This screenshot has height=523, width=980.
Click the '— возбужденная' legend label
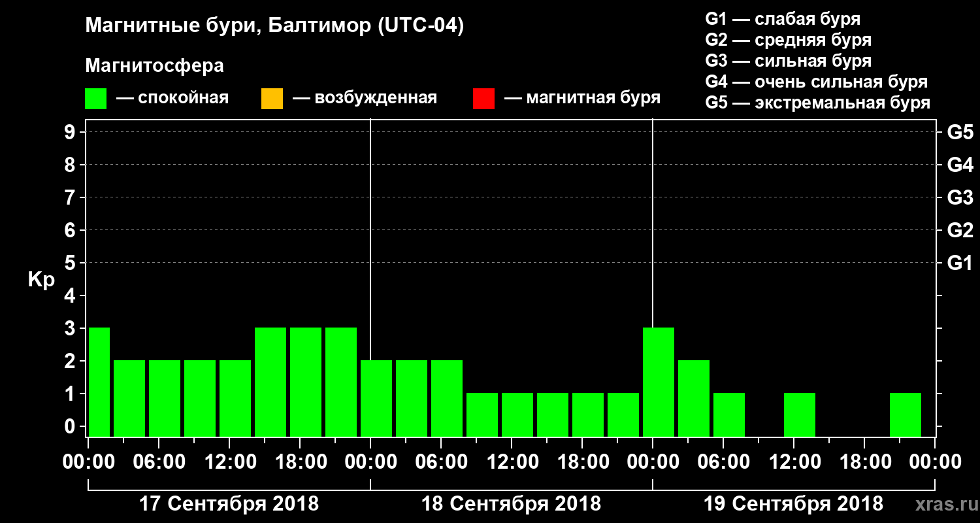[x=365, y=98]
